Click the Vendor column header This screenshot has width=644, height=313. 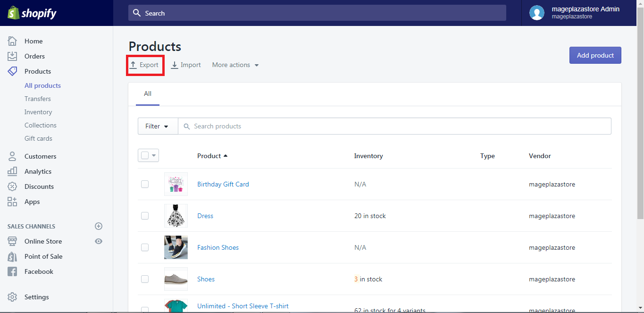coord(540,156)
